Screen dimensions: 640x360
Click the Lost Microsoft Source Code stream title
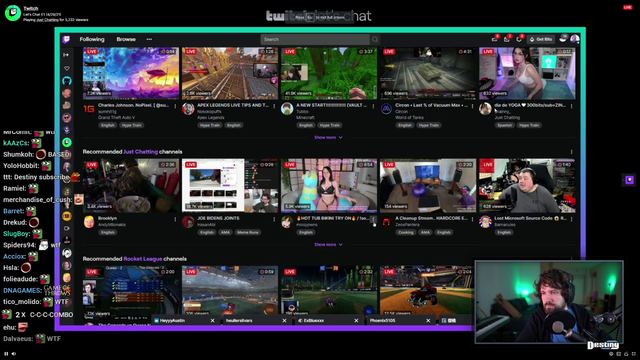530,218
